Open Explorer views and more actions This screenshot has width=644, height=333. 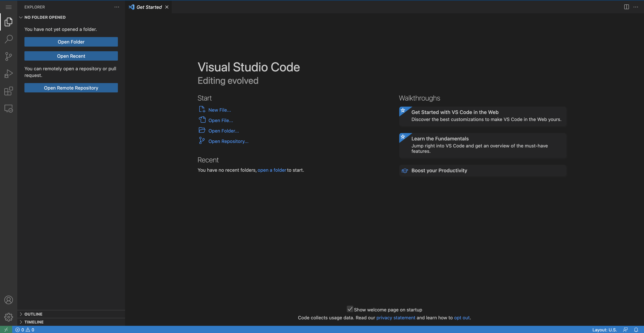pos(117,7)
